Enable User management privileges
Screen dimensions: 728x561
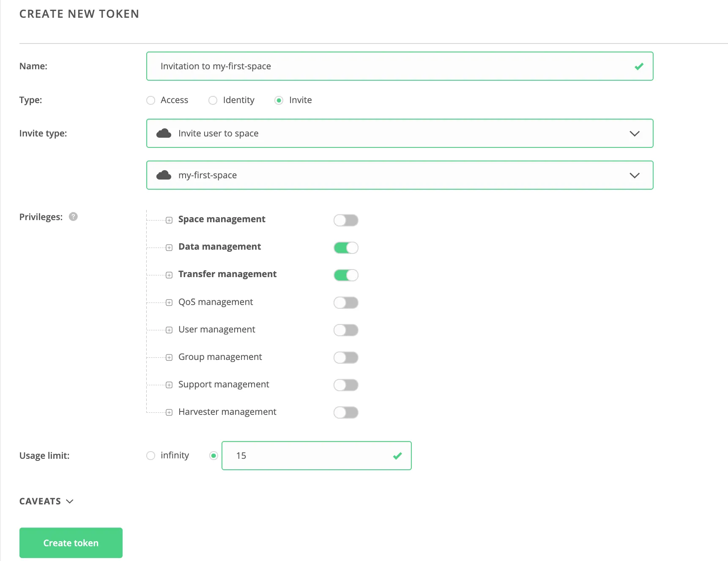[x=346, y=330]
